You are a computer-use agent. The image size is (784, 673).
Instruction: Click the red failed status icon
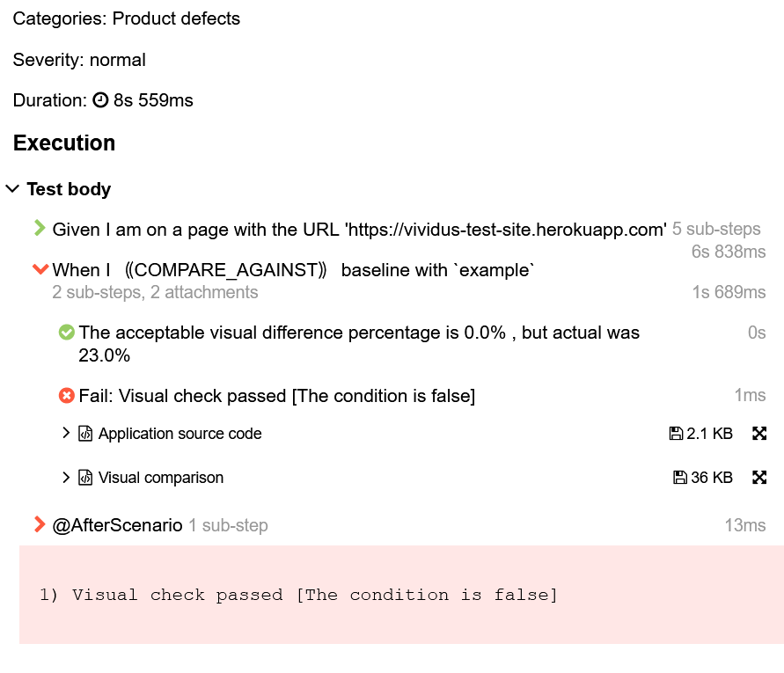[x=66, y=396]
